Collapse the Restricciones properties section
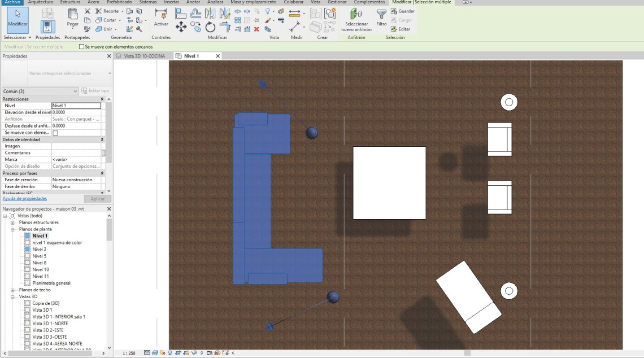Screen dimensions: 644x358 (102, 99)
